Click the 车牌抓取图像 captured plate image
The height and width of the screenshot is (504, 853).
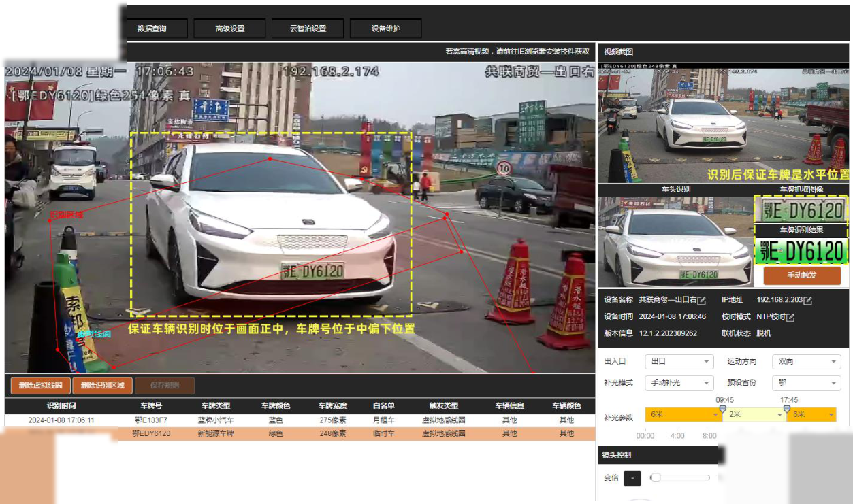(x=802, y=210)
